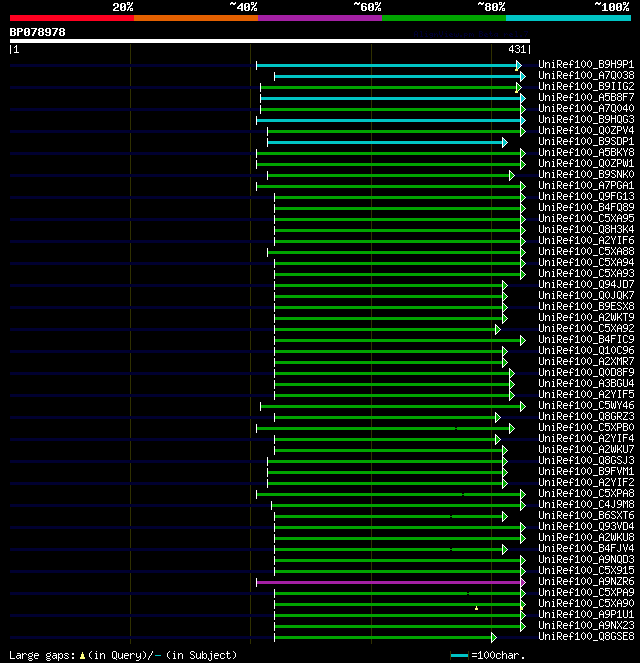Click the UniRef100_B9SDP1 text

(586, 141)
